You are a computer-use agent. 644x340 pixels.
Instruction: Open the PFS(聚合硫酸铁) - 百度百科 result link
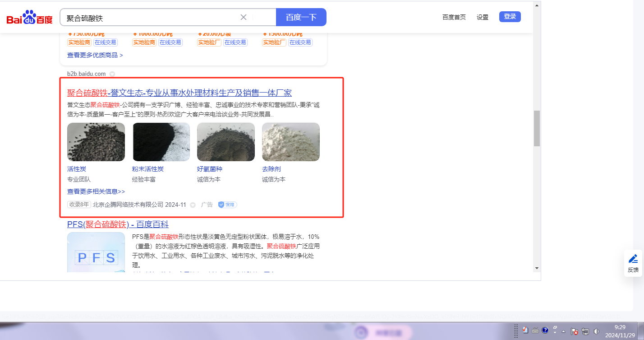(118, 224)
